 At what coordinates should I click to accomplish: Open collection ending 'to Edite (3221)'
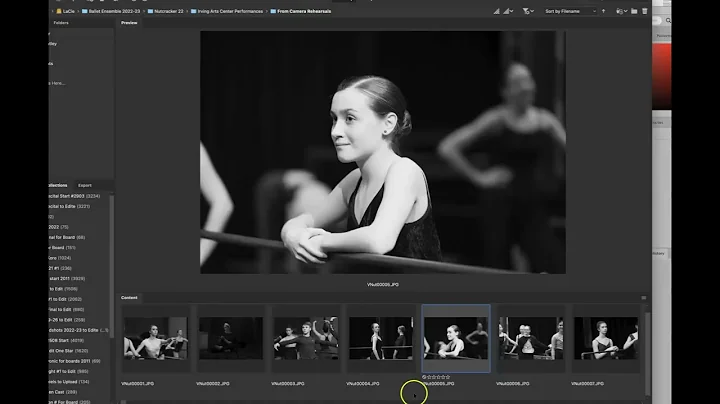(69, 206)
